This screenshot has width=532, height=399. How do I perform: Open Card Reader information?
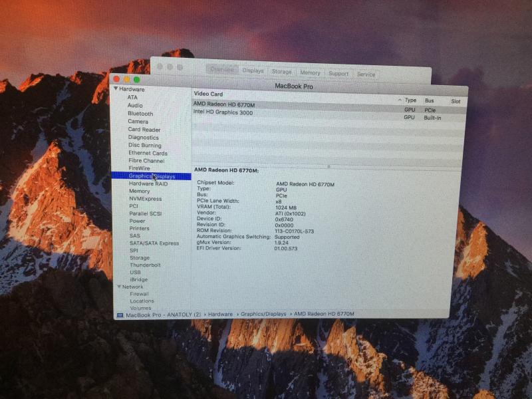pos(144,130)
